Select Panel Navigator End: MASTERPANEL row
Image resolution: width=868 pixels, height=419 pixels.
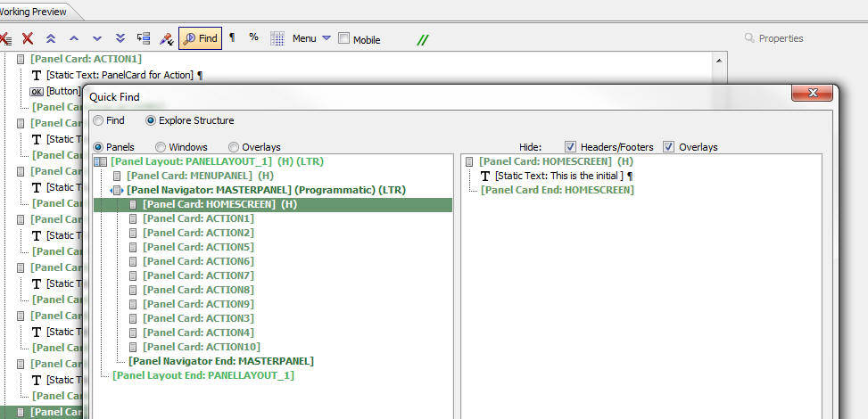[221, 361]
